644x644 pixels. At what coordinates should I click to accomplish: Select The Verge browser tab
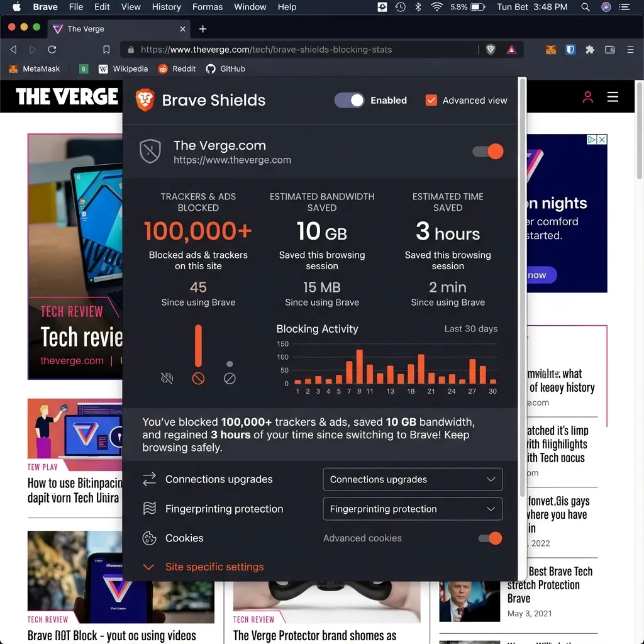point(119,29)
